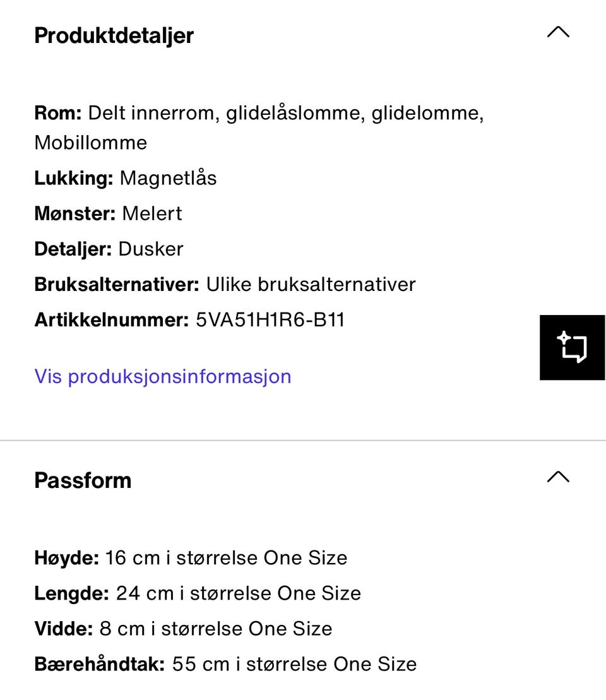Click the Lukking label
Screen dimensions: 606x700
[74, 178]
